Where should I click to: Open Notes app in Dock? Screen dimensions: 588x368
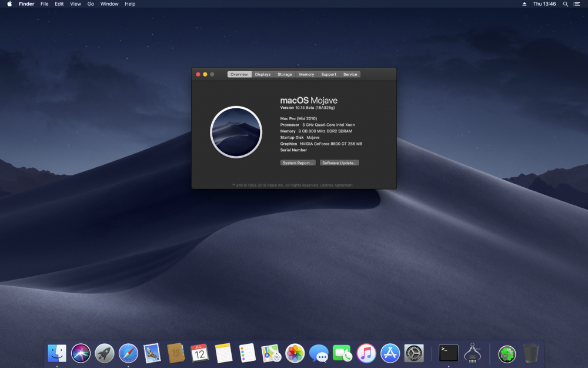(223, 353)
